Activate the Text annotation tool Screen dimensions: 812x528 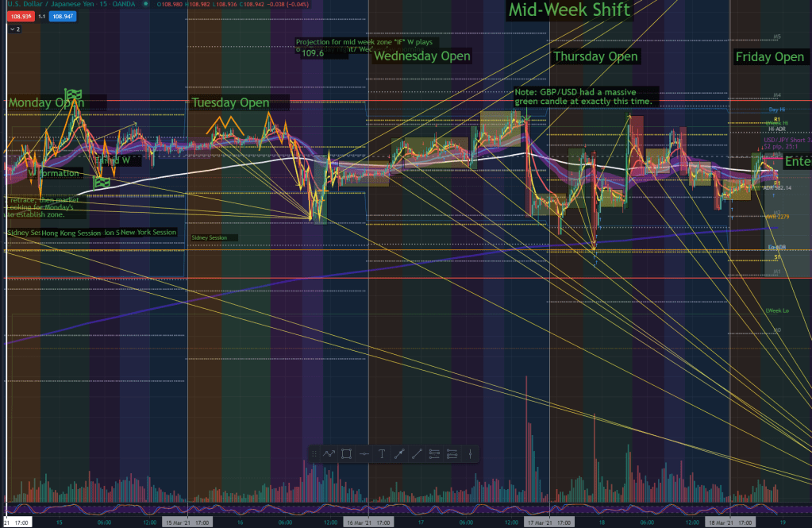382,454
